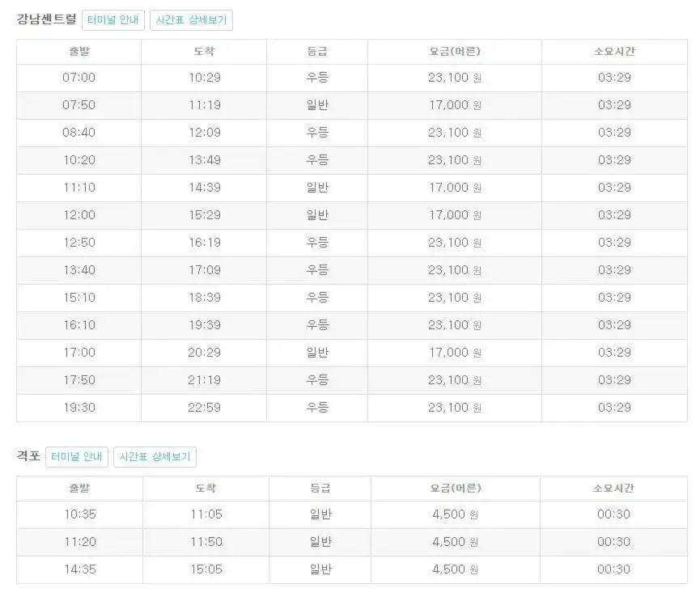
Task: Click the 15:29 arrival time
Action: point(205,215)
